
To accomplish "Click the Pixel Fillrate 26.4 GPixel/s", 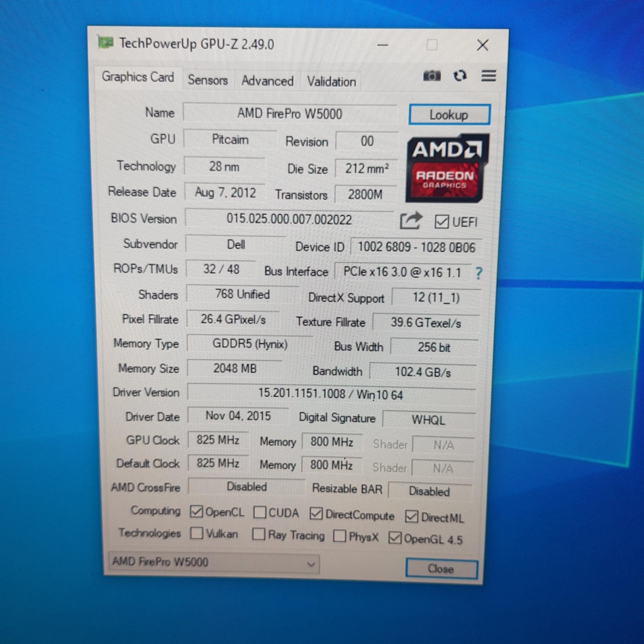I will pyautogui.click(x=233, y=319).
